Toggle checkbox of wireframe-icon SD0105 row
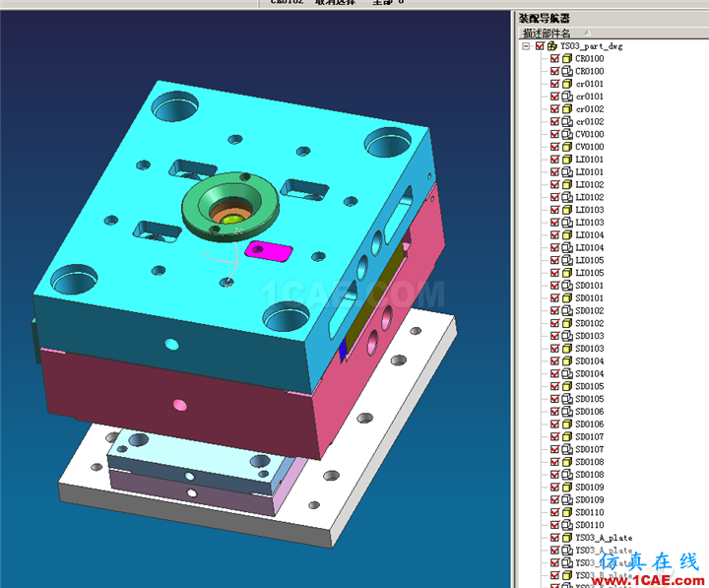709x588 pixels. tap(554, 399)
